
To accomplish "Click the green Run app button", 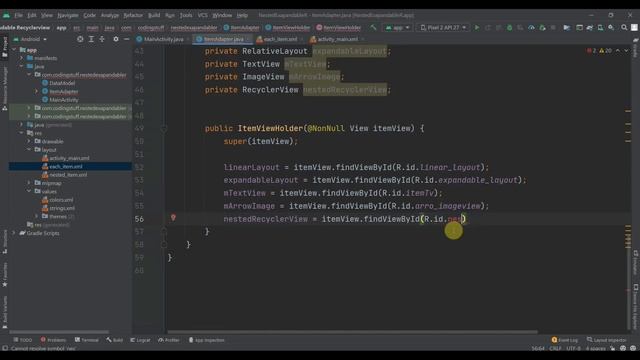I will [x=477, y=27].
